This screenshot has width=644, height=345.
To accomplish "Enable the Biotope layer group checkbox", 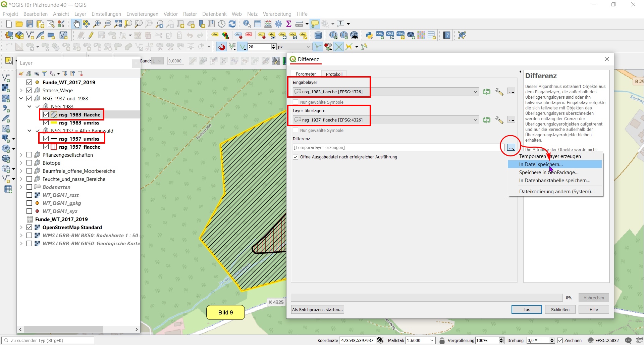I will [x=29, y=163].
